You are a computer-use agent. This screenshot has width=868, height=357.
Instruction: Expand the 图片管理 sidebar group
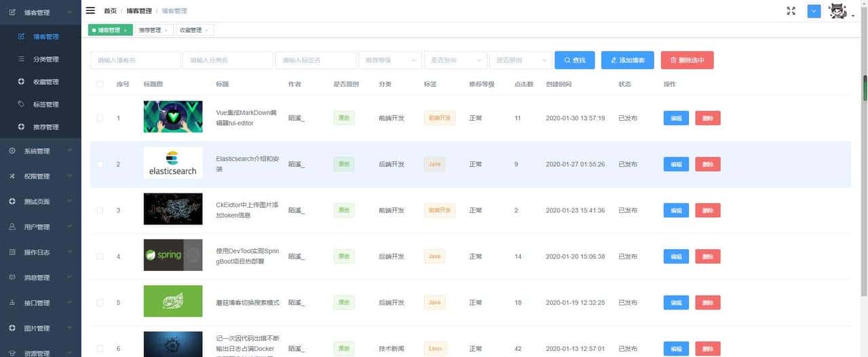41,328
